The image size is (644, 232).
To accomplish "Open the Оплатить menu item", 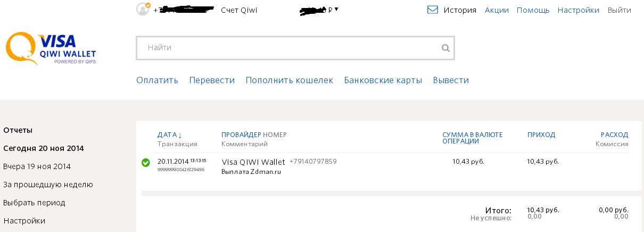I will (x=157, y=81).
